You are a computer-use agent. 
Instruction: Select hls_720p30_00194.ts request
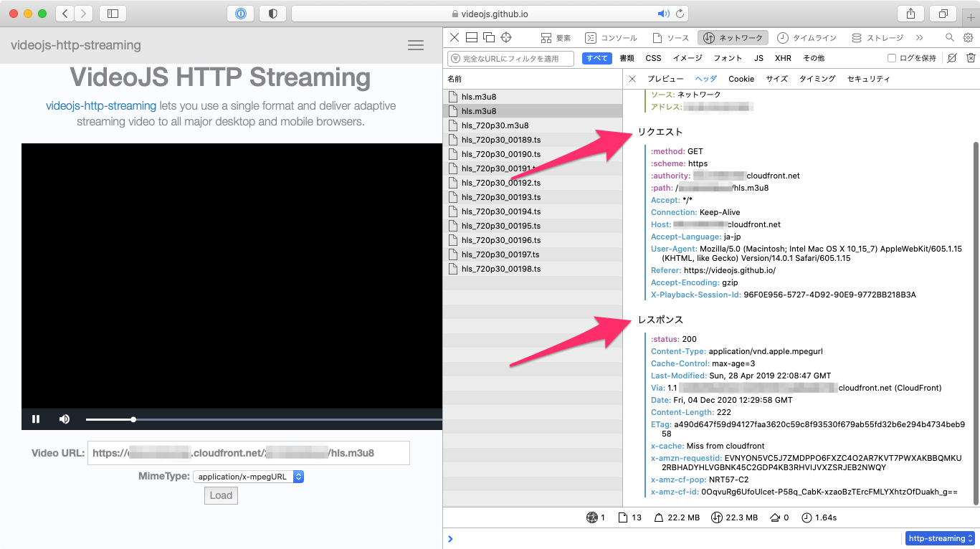[x=533, y=211]
